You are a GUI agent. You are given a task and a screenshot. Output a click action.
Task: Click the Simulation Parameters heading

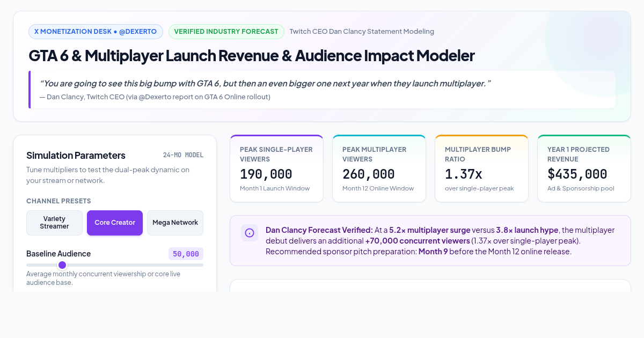point(76,156)
